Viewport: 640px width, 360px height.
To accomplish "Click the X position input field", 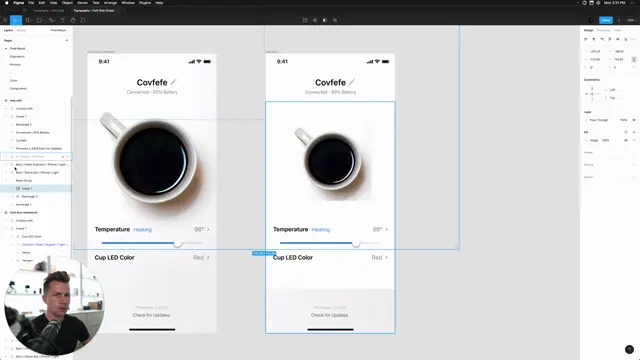I will coord(595,51).
